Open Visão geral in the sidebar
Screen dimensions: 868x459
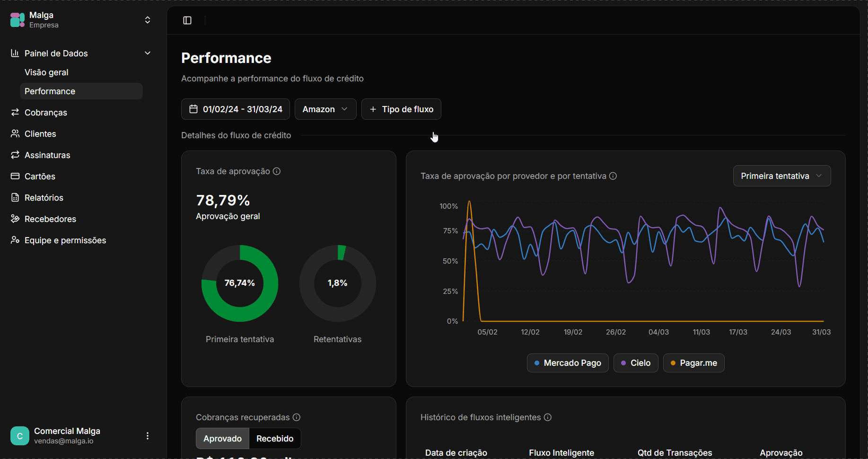coord(46,72)
